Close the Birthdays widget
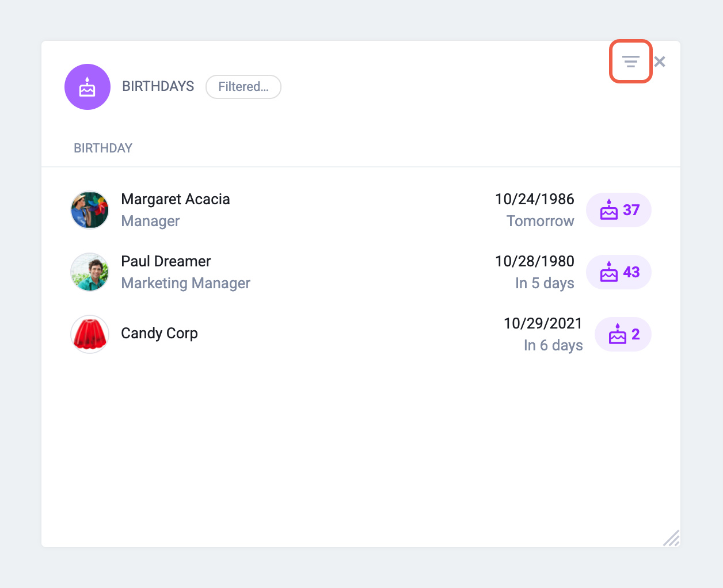723x588 pixels. [660, 62]
